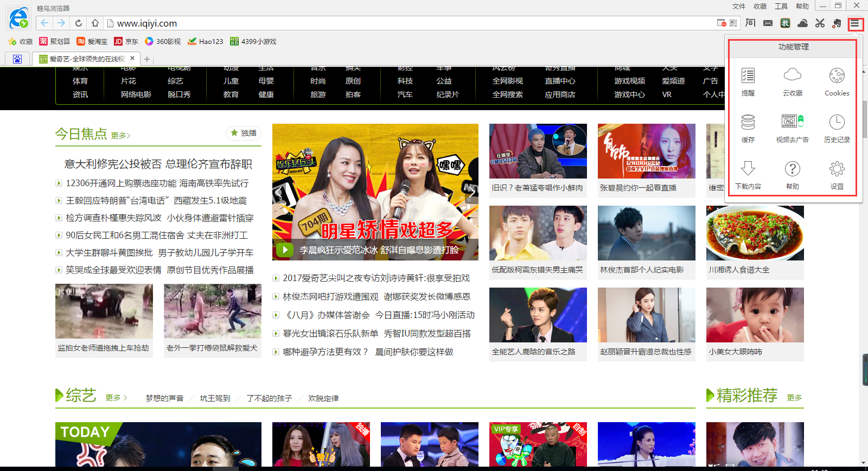Click the 提醒 reminder checklist icon
The image size is (868, 471).
tap(748, 76)
